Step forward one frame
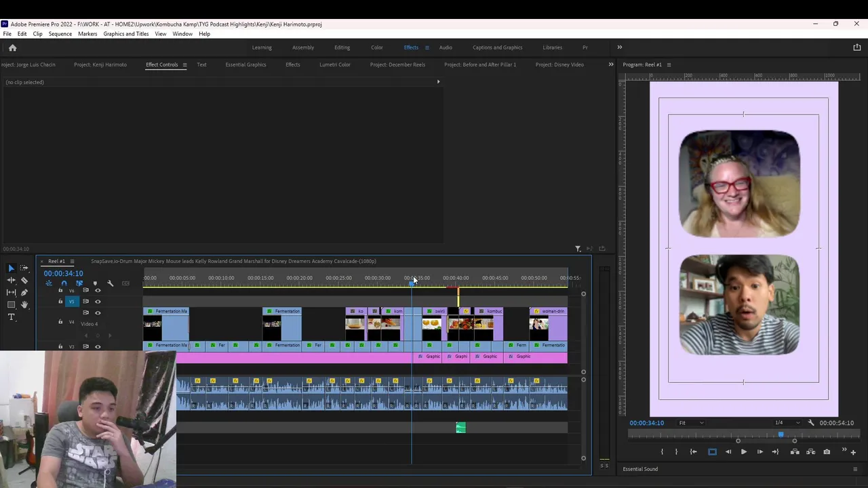Screen dimensions: 868x488 [759, 451]
